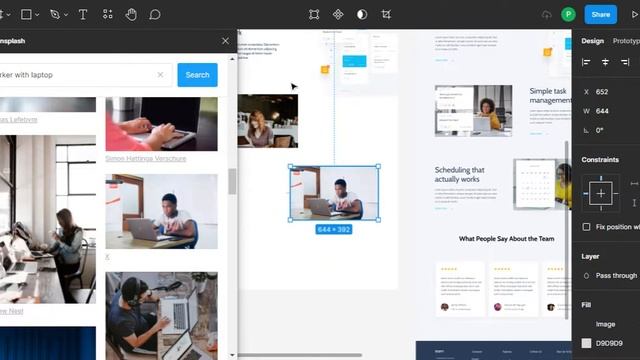
Task: Open the Pass through blend mode dropdown
Action: pyautogui.click(x=616, y=276)
